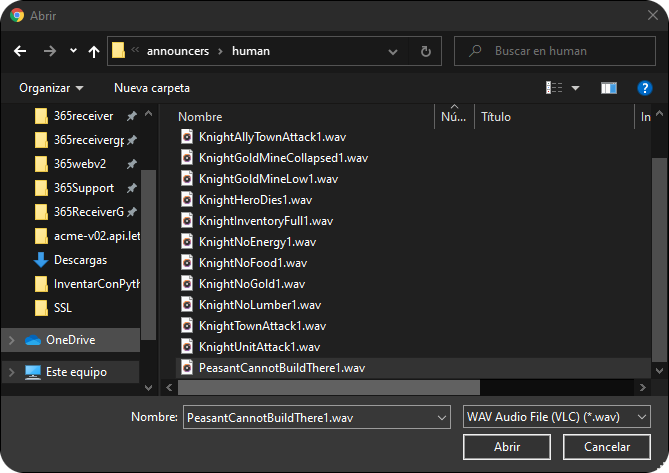Click Nueva carpeta in the toolbar
The width and height of the screenshot is (669, 473).
(x=152, y=88)
